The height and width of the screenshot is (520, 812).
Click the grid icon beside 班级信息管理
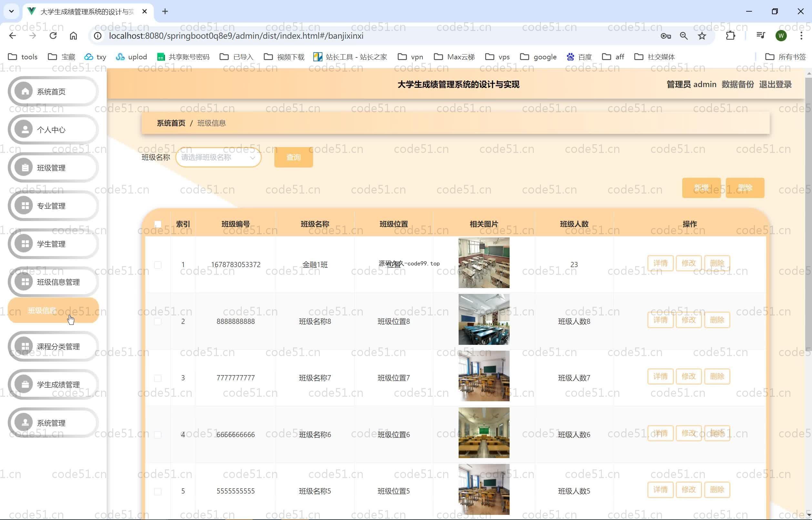(x=25, y=282)
